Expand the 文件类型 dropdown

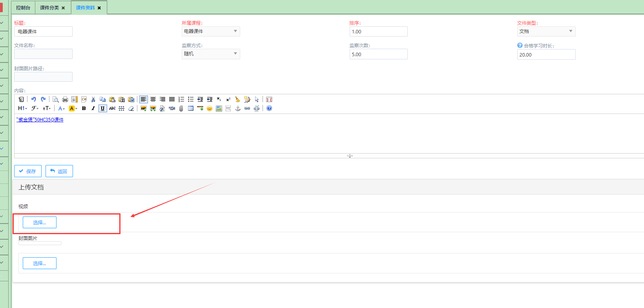[x=546, y=31]
